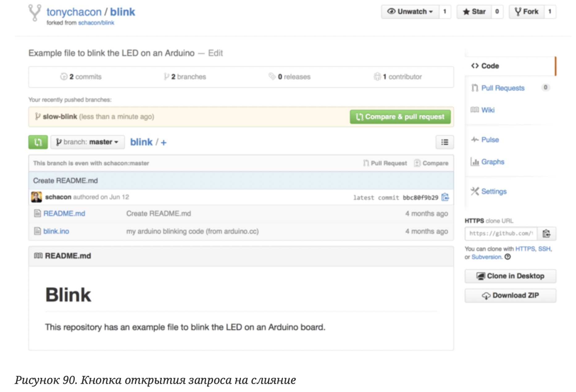Switch clone method to Subversion

tap(487, 257)
